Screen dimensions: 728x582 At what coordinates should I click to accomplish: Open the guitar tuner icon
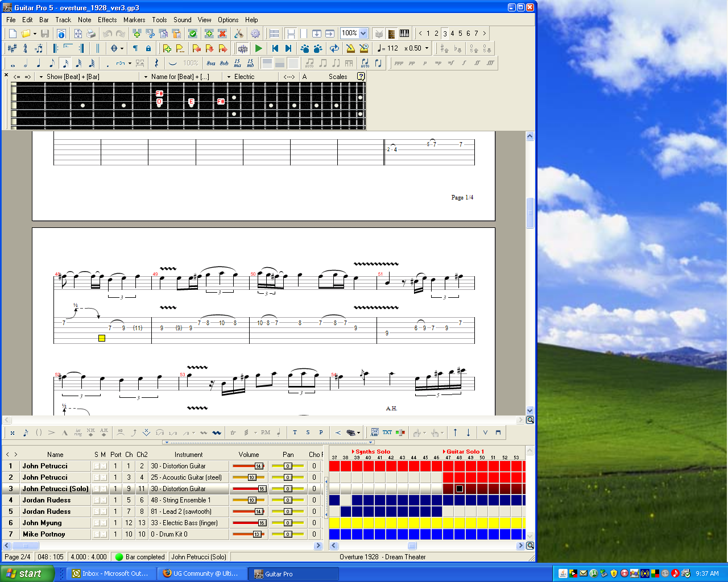click(239, 34)
